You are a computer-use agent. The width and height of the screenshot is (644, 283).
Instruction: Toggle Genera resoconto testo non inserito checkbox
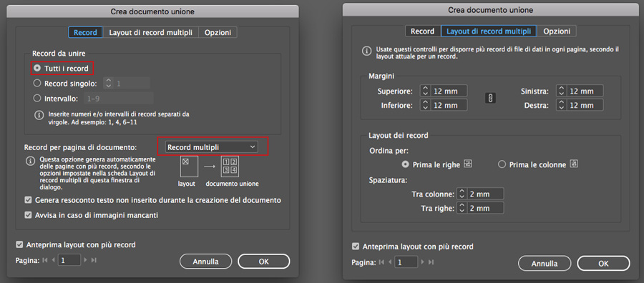(29, 201)
